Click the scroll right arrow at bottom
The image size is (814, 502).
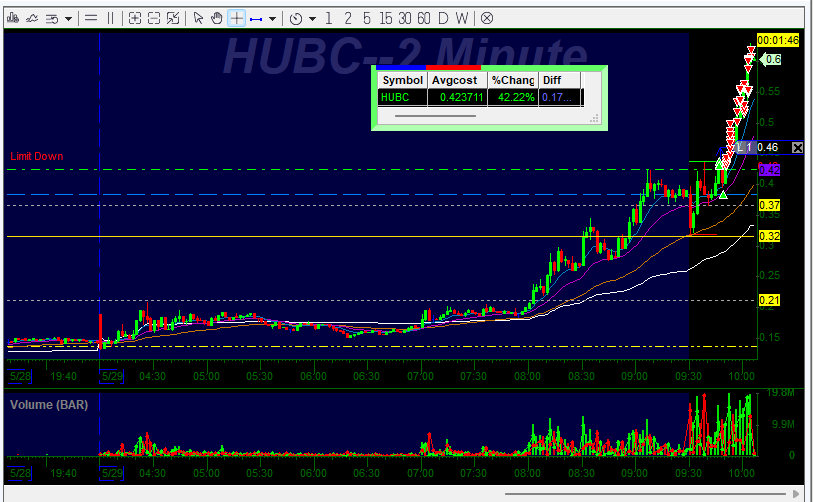coord(796,494)
